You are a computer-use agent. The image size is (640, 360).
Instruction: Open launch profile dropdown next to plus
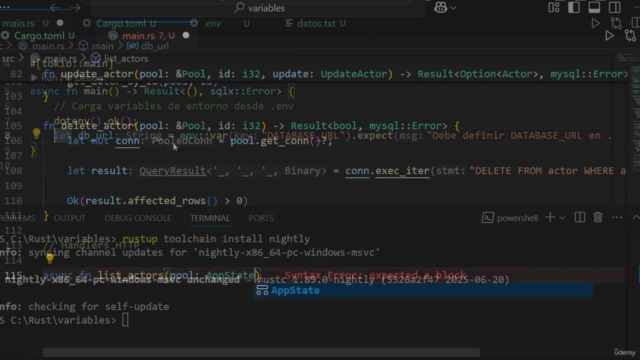pyautogui.click(x=562, y=218)
